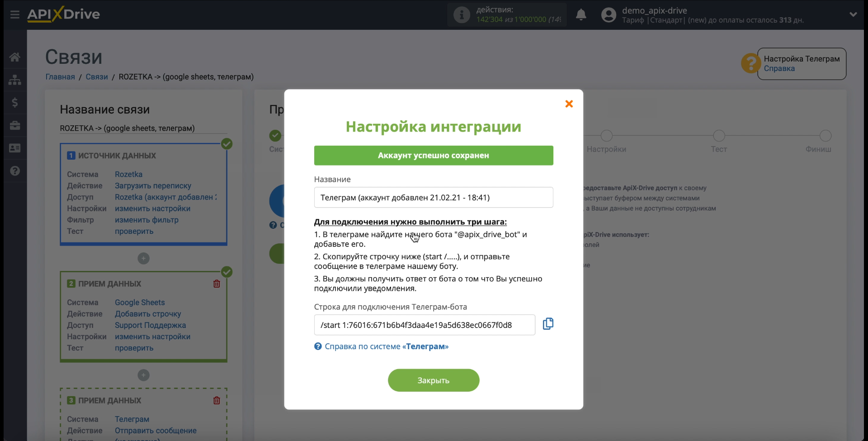Screen dimensions: 868x441
Task: Go to home via sidebar house icon
Action: point(15,57)
